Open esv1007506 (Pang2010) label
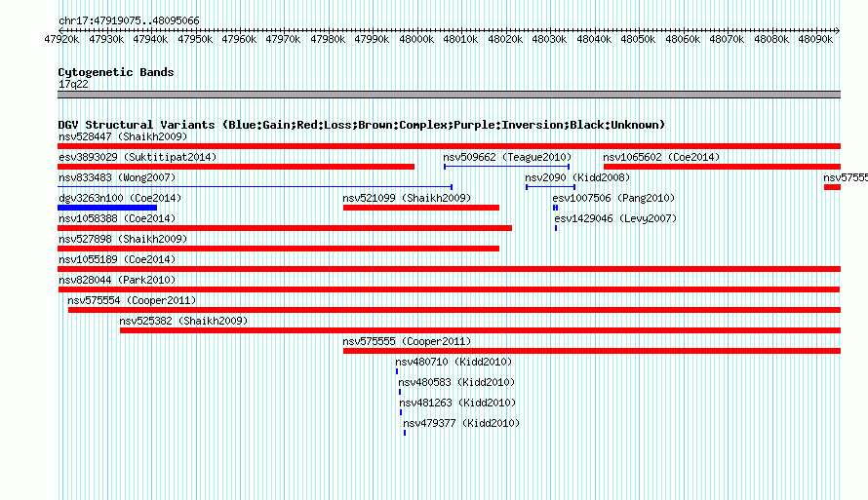This screenshot has height=500, width=868. [x=613, y=198]
